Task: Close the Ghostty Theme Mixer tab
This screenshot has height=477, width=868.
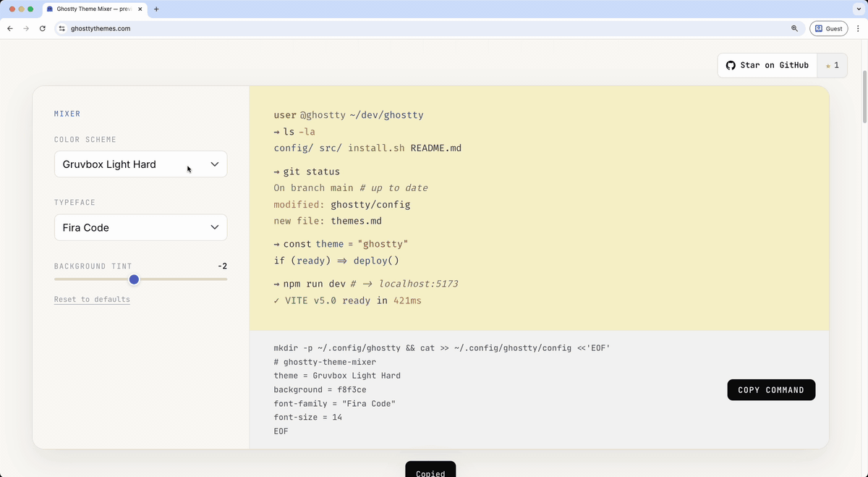Action: [x=140, y=9]
